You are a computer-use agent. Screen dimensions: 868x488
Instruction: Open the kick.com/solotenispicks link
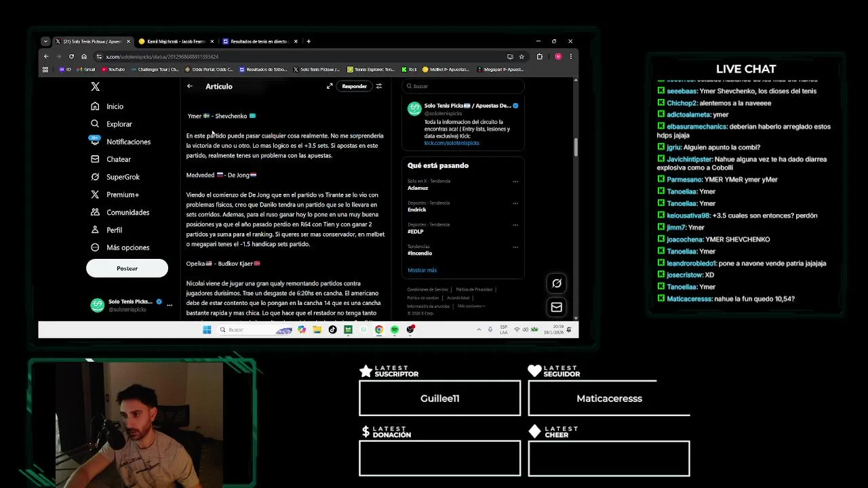click(x=452, y=143)
